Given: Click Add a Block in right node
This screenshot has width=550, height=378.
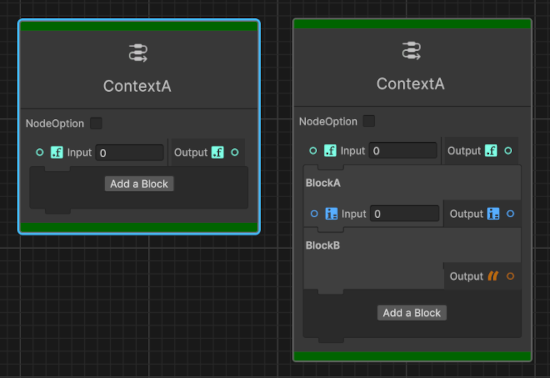Looking at the screenshot, I should [x=412, y=313].
